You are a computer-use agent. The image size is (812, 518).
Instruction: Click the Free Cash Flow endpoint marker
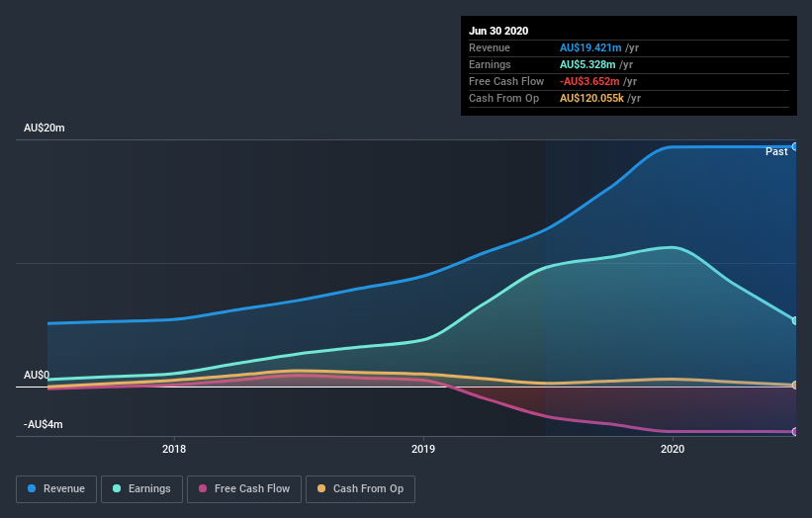coord(795,432)
